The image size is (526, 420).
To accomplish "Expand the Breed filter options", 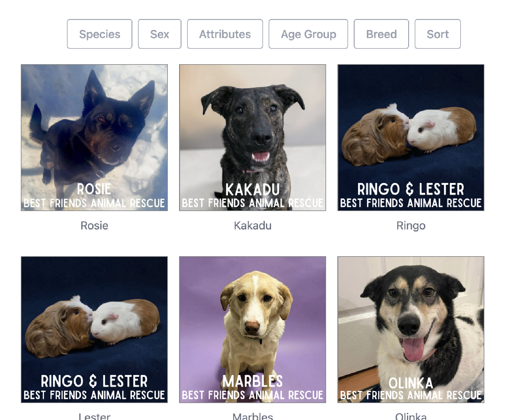I will (x=381, y=34).
